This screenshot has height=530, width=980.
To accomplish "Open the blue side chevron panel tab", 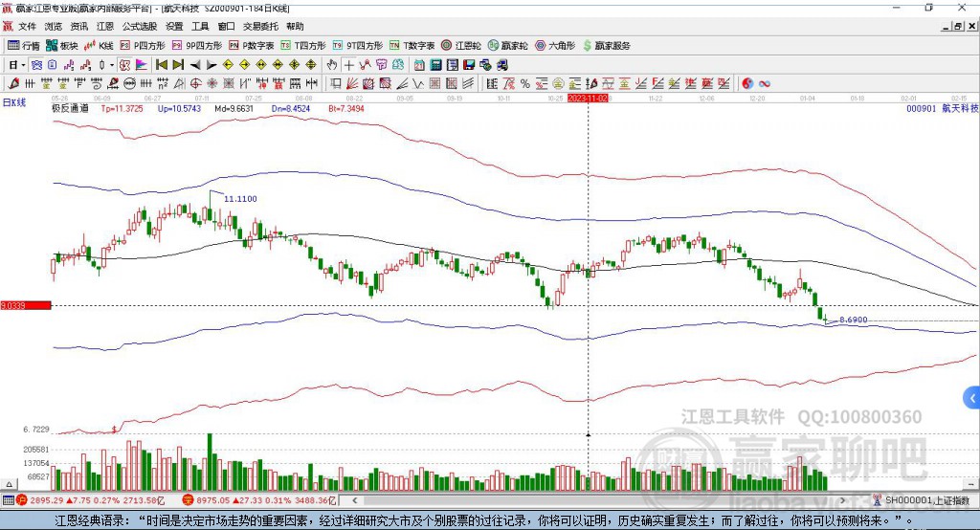I will click(971, 398).
